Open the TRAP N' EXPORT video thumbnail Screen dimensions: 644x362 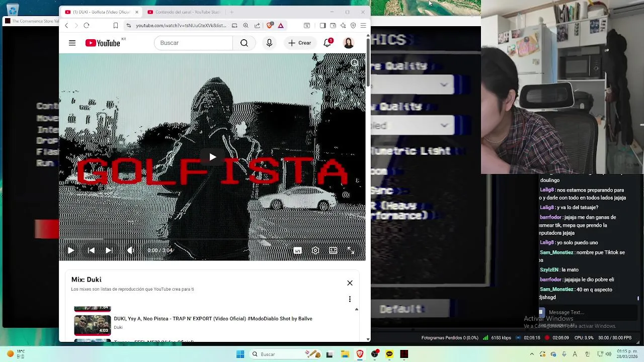[x=93, y=325]
